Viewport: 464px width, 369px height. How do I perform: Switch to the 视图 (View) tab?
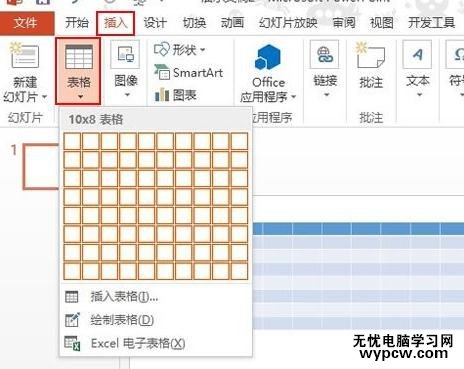(x=382, y=23)
